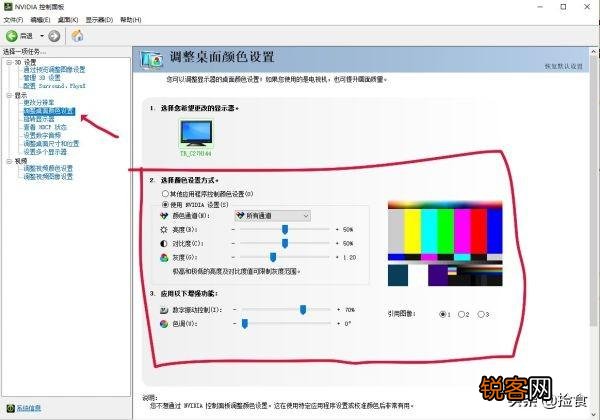Open 设置数字音频 in the tree
Screen dimensions: 600x420
tap(42, 135)
